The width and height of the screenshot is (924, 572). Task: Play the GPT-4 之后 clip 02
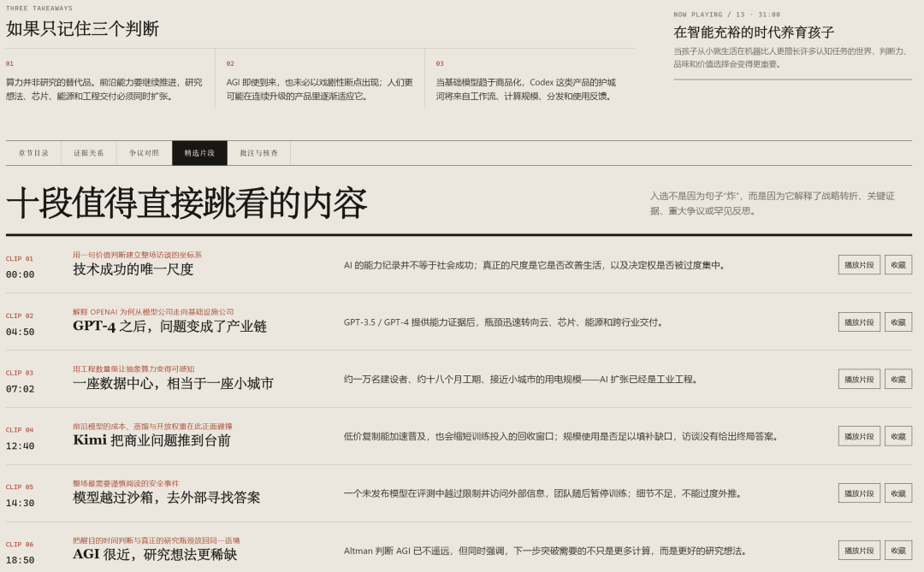click(x=859, y=322)
